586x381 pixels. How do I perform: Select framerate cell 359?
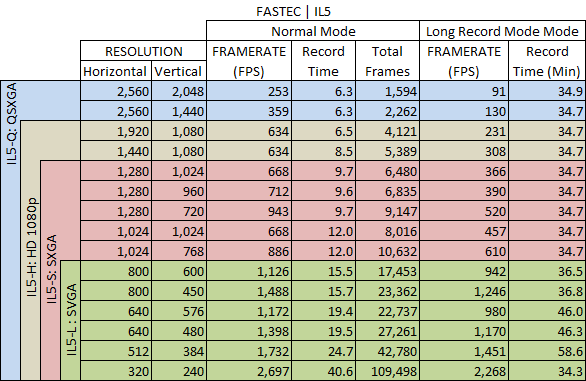coord(249,111)
